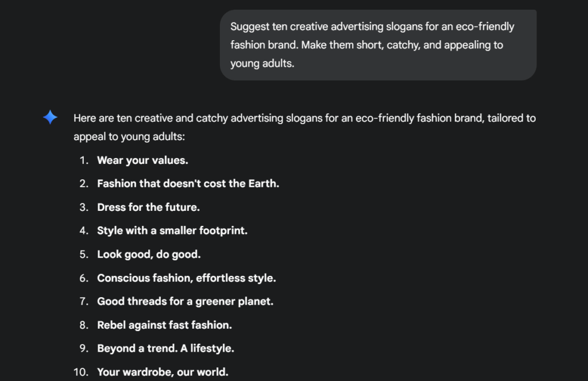Click the slogan 'Wear your values.'
588x381 pixels.
(142, 160)
